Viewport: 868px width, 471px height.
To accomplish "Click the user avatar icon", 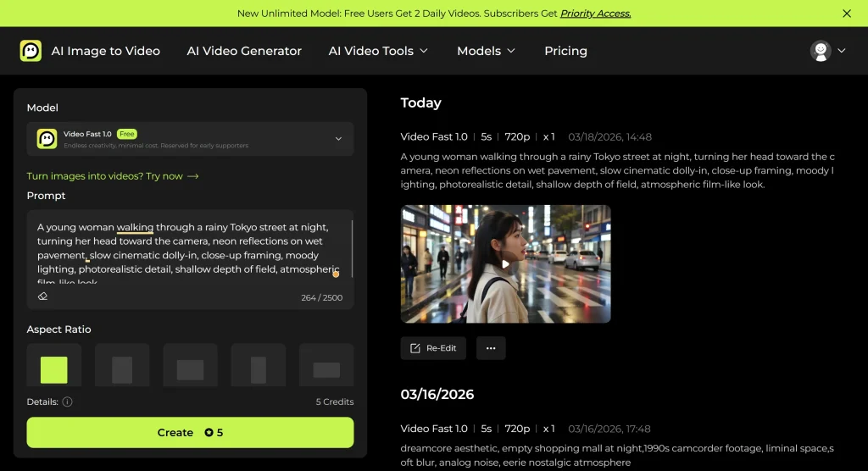I will pyautogui.click(x=821, y=51).
